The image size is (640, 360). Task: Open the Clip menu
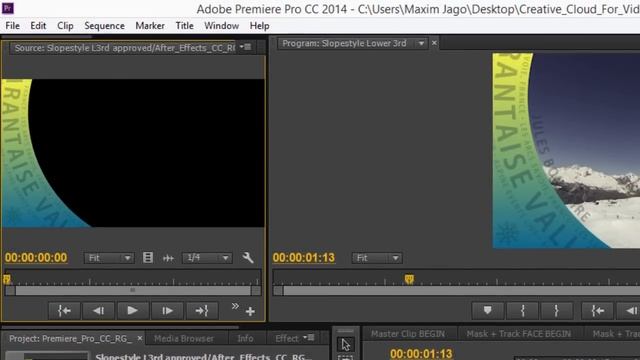click(x=65, y=26)
